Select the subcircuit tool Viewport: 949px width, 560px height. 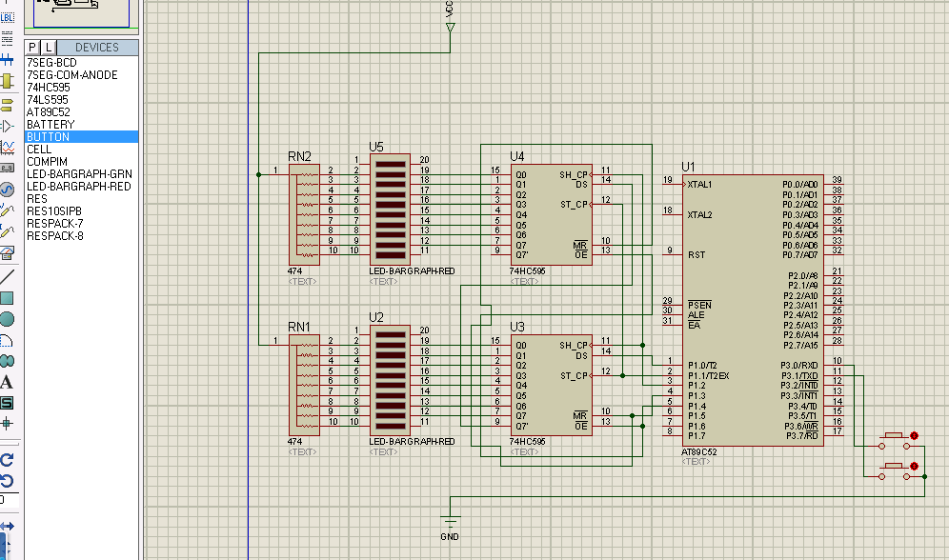pos(7,81)
